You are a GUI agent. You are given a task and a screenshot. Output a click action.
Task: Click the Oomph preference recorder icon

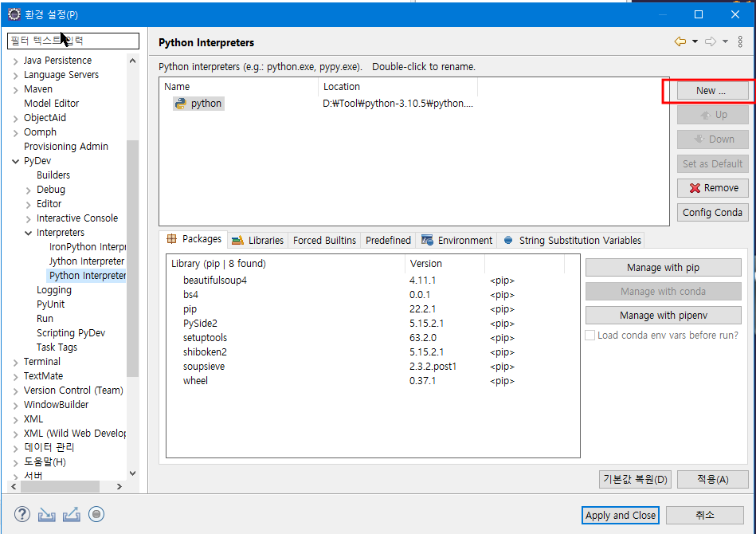click(x=96, y=514)
